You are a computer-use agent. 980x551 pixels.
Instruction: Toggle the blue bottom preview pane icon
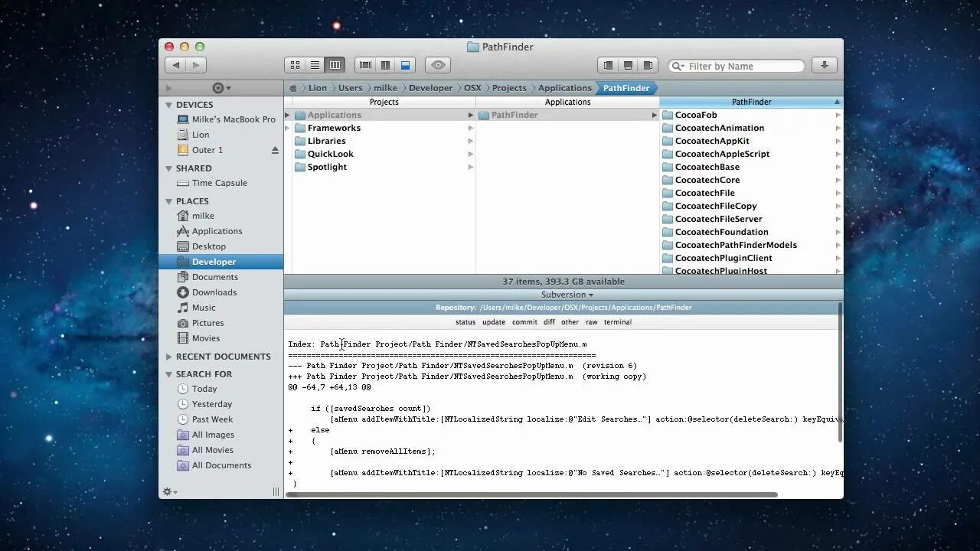405,66
